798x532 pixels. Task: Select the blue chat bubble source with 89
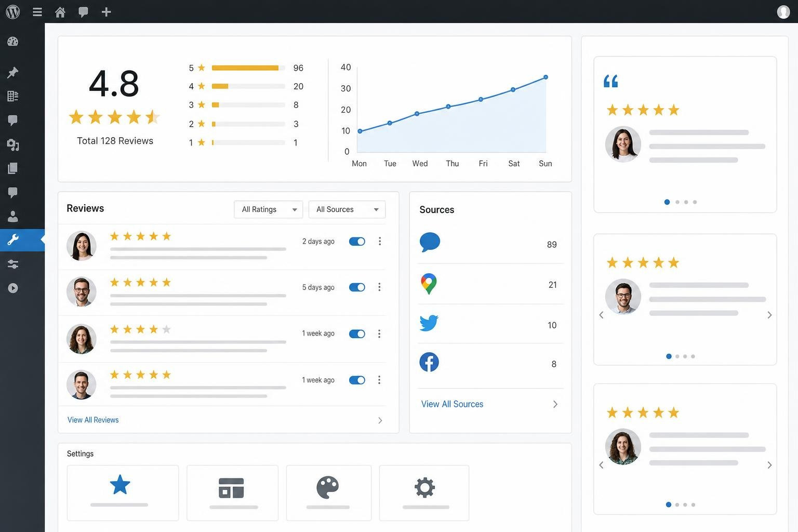tap(430, 243)
